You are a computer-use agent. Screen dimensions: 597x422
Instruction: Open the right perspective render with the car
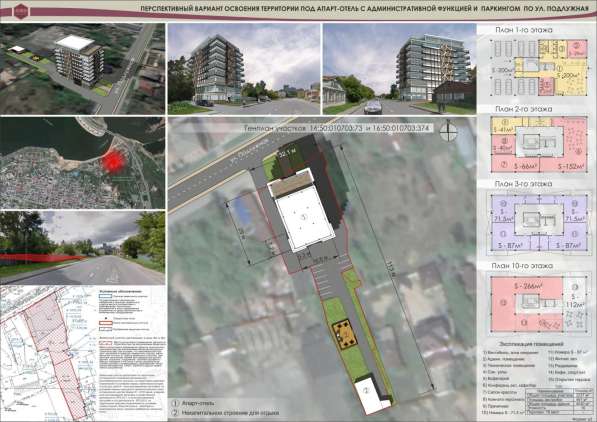[399, 69]
